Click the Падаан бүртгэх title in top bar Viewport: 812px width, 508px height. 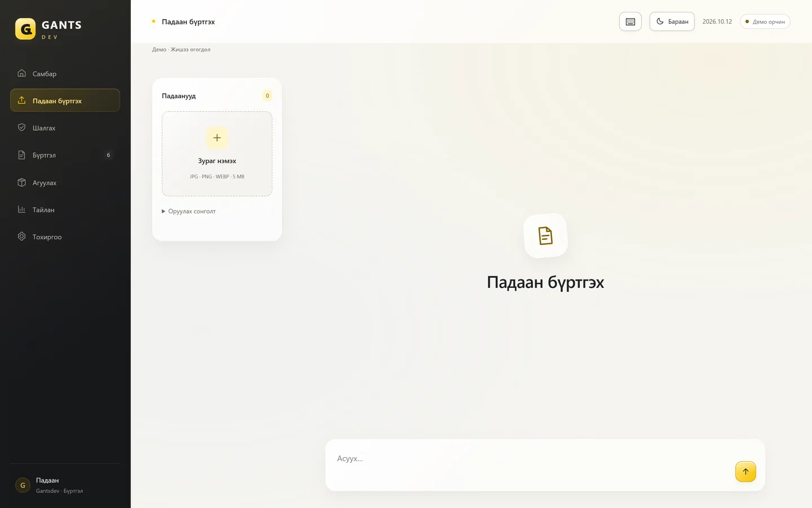pyautogui.click(x=188, y=21)
